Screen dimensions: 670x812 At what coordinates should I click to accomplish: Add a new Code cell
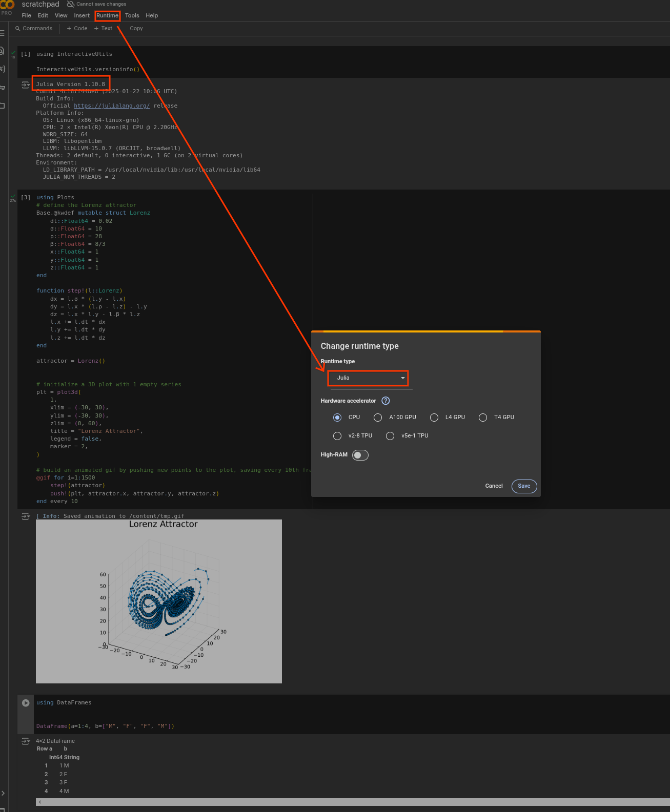(77, 29)
